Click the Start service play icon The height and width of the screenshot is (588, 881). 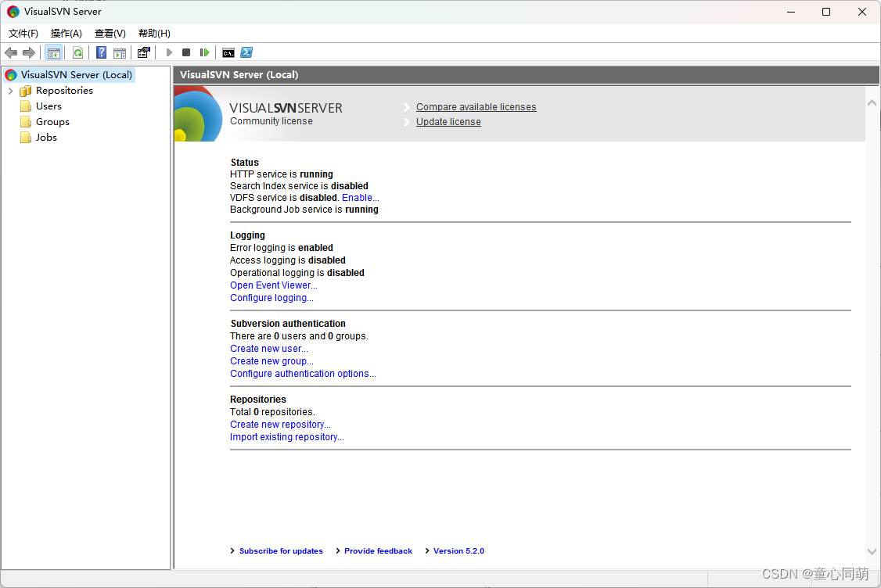[169, 53]
